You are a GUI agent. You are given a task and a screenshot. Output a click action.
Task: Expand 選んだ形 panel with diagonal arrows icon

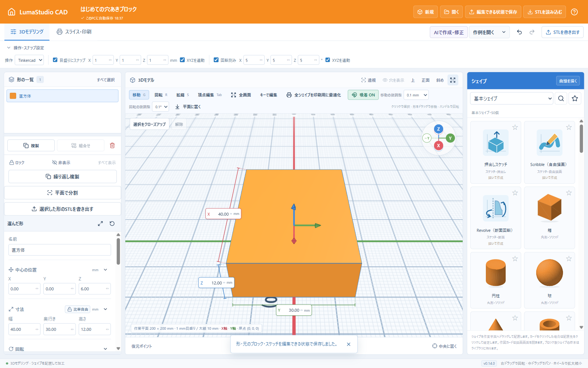[x=100, y=223]
